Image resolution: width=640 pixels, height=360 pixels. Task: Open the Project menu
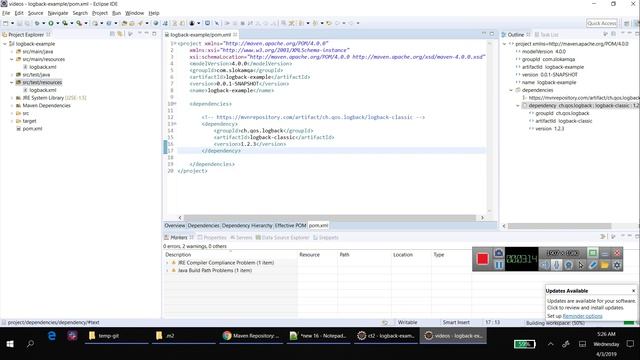click(100, 13)
